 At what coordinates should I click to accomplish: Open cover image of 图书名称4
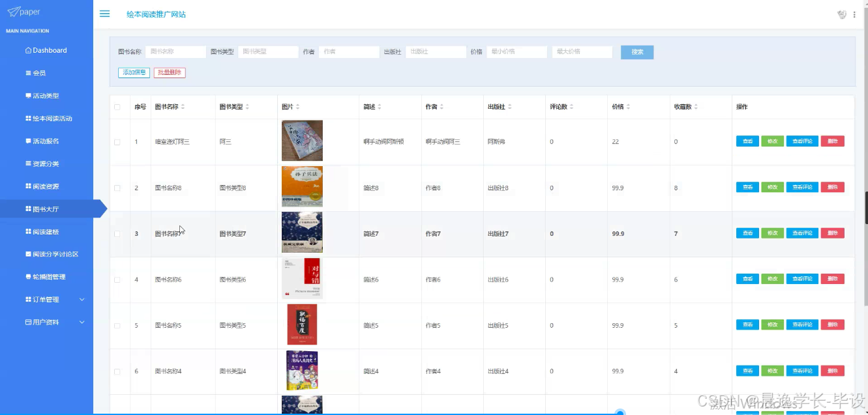point(302,371)
